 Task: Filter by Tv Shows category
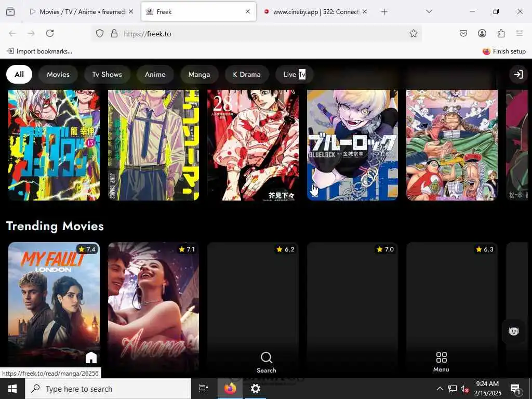[x=107, y=74]
